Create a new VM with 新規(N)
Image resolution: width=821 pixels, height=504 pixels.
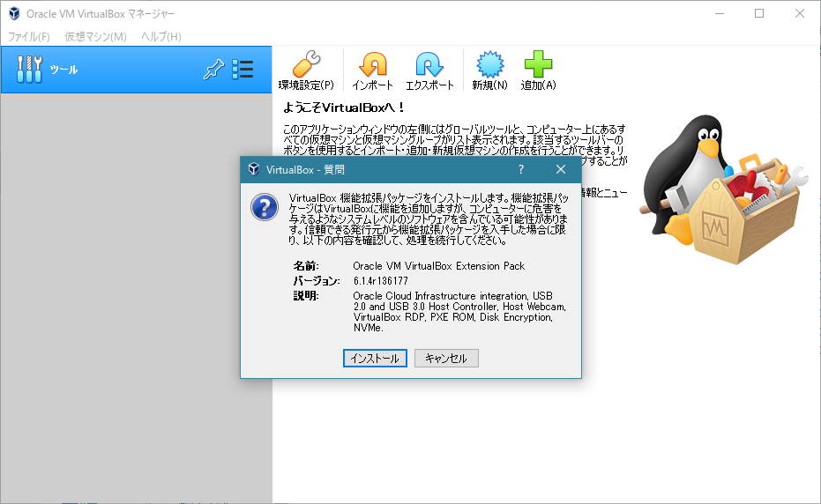coord(489,70)
